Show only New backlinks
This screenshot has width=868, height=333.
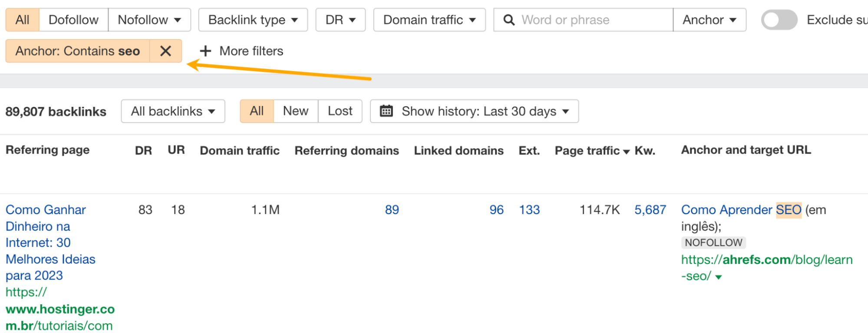[x=295, y=111]
